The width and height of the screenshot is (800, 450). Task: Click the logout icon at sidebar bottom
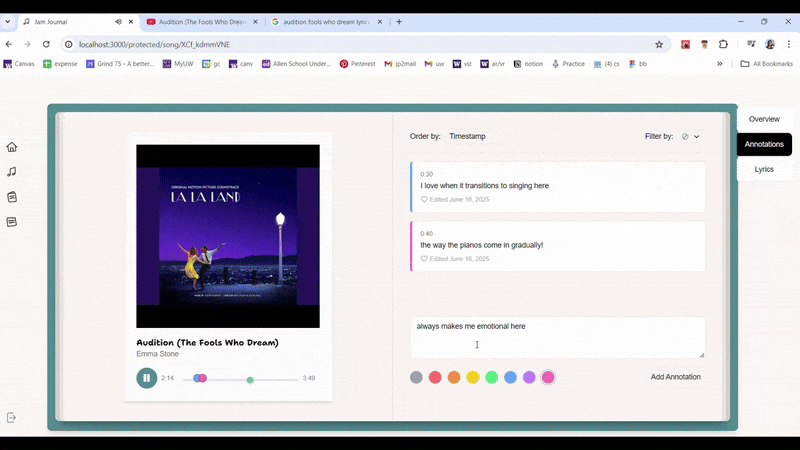[12, 417]
